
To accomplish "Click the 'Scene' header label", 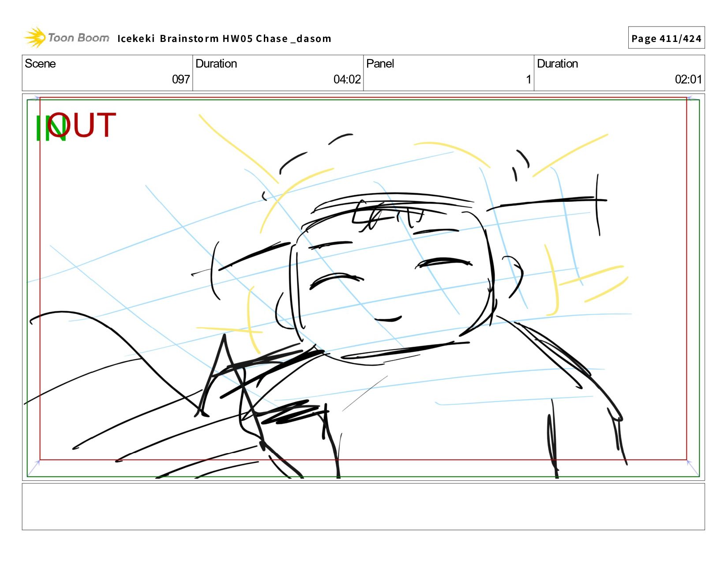I will click(x=40, y=64).
